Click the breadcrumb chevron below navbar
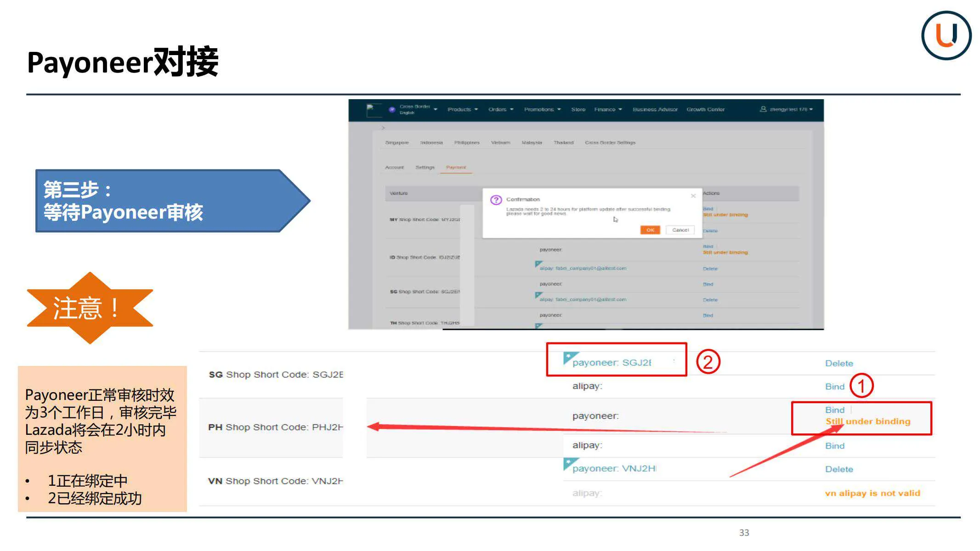980x551 pixels. [x=383, y=128]
